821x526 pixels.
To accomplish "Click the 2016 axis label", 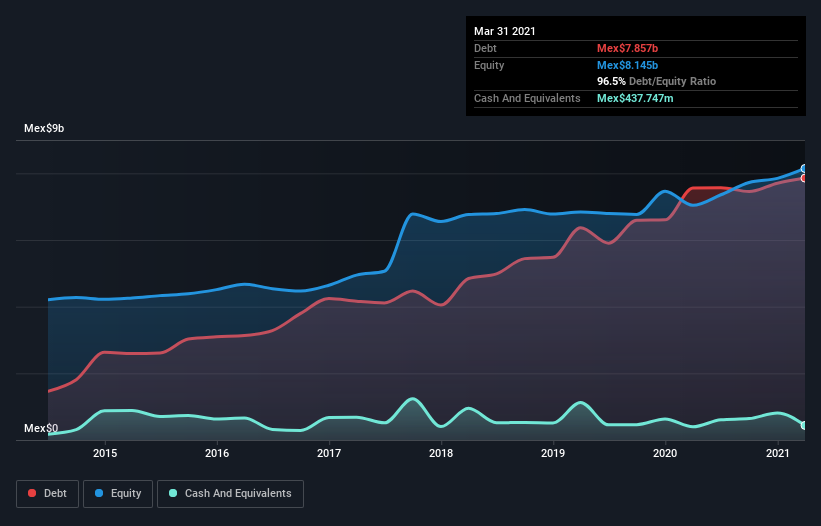I will [217, 453].
